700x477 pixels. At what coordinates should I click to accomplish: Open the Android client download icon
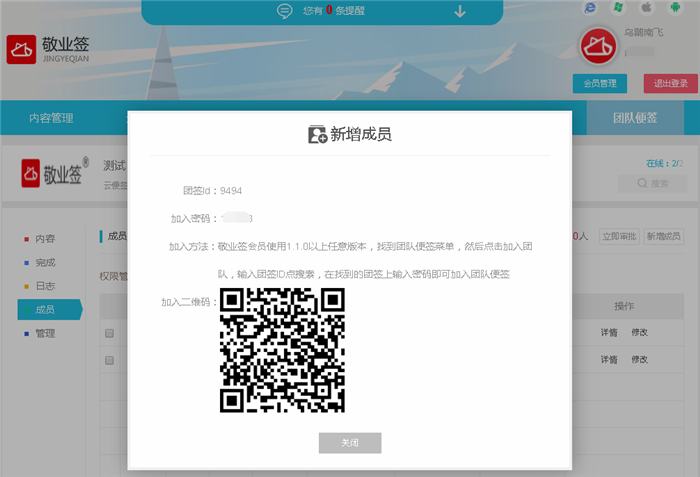[675, 7]
